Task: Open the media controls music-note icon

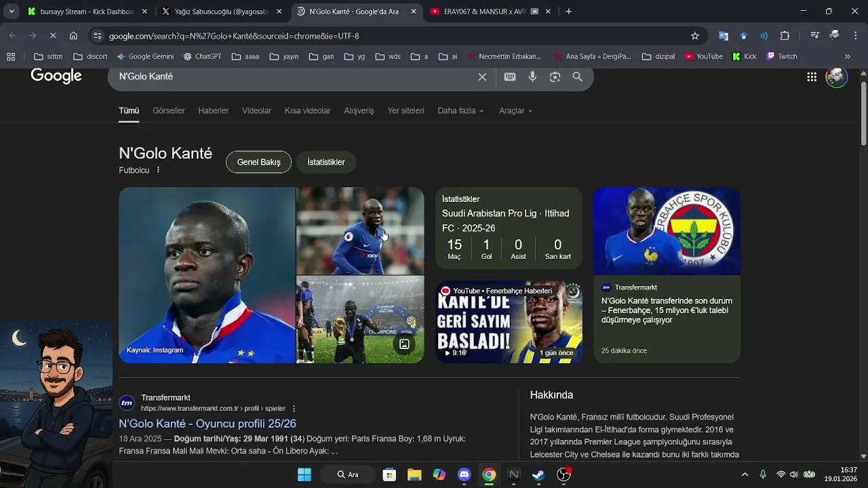Action: (x=816, y=36)
